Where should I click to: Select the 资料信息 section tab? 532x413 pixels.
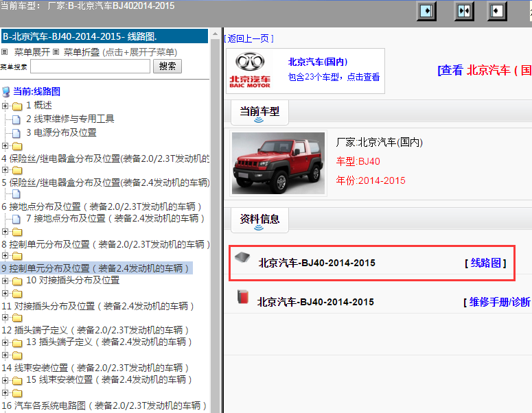pos(259,220)
